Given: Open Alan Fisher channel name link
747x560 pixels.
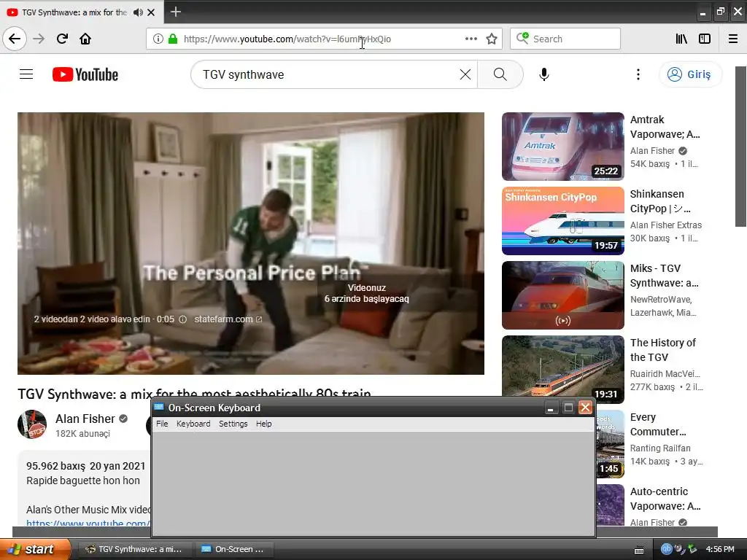Looking at the screenshot, I should (x=85, y=419).
